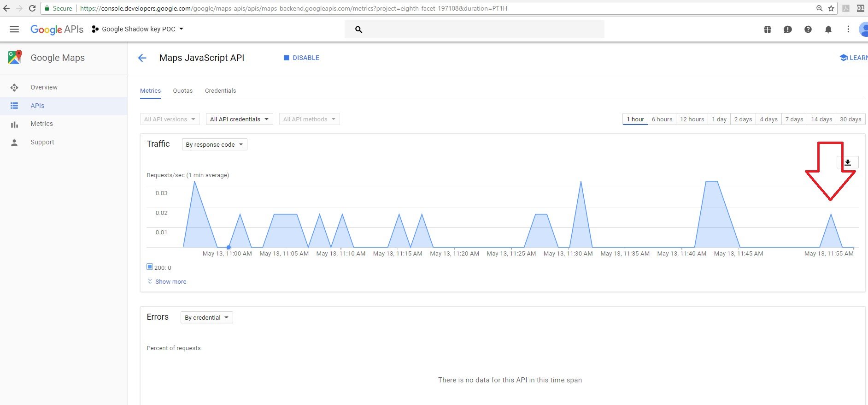Click the APIs list icon
Image resolution: width=868 pixels, height=405 pixels.
tap(14, 106)
